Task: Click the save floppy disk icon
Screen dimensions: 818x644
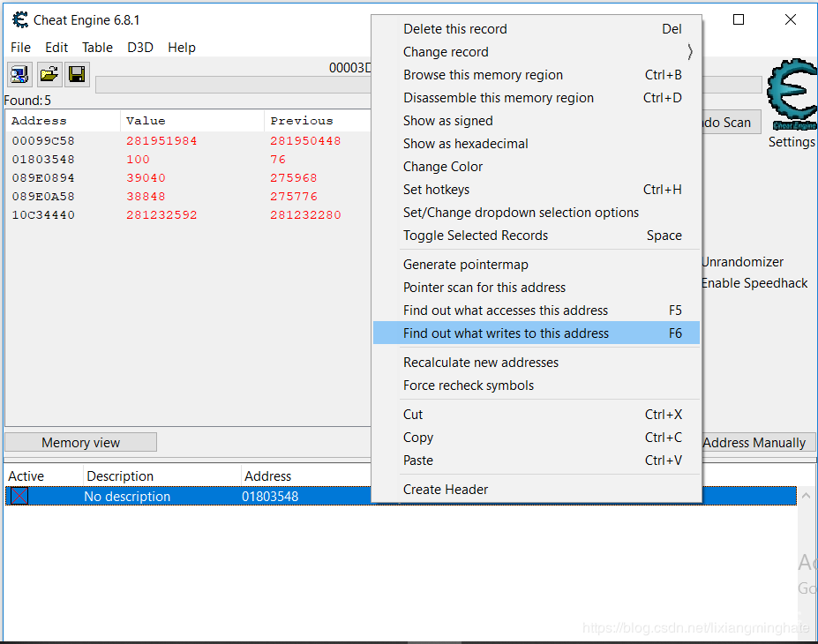Action: tap(77, 74)
